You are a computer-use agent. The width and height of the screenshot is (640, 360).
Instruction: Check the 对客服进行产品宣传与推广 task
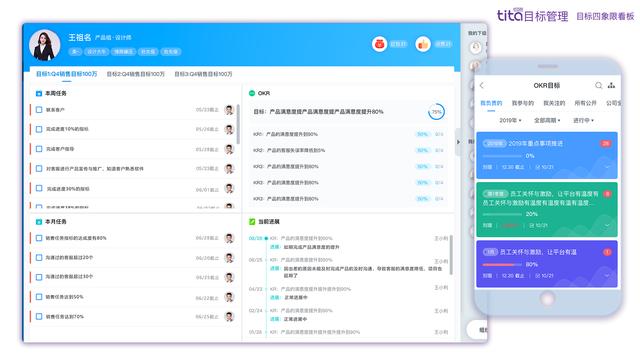coord(39,169)
